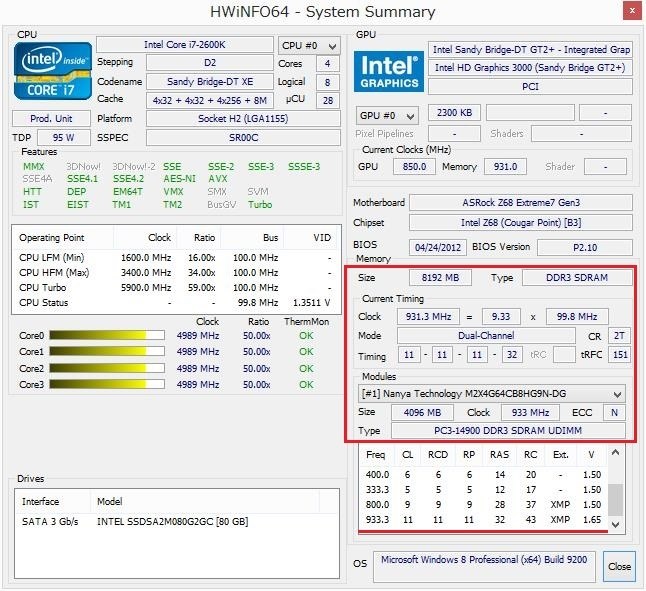Click the Core0 usage bar
The height and width of the screenshot is (591, 646).
coord(107,335)
